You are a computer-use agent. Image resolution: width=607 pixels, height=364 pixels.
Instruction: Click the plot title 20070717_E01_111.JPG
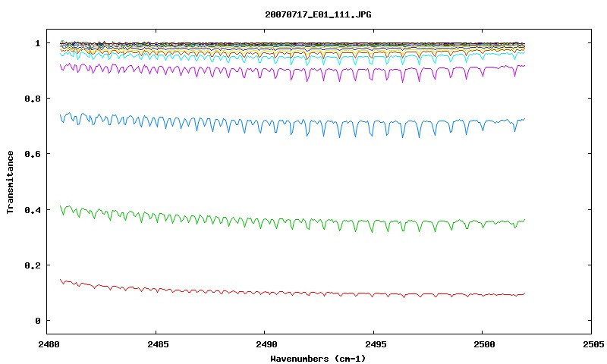coord(318,14)
